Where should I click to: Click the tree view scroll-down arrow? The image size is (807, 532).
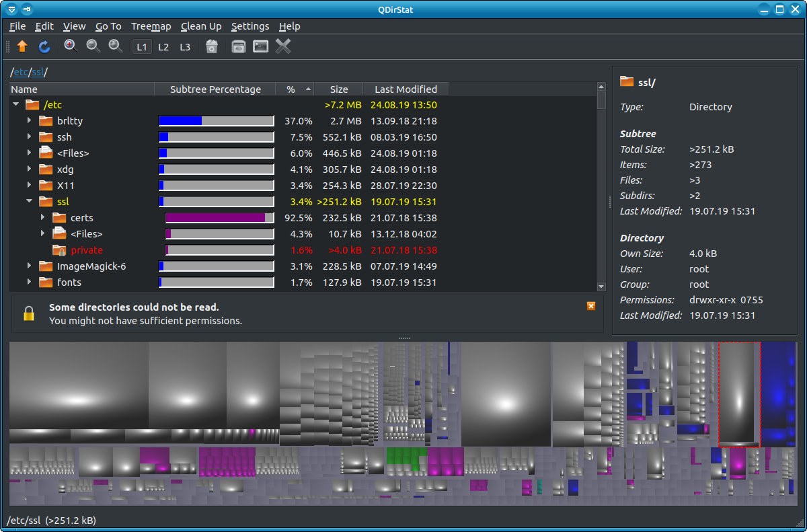click(x=601, y=287)
